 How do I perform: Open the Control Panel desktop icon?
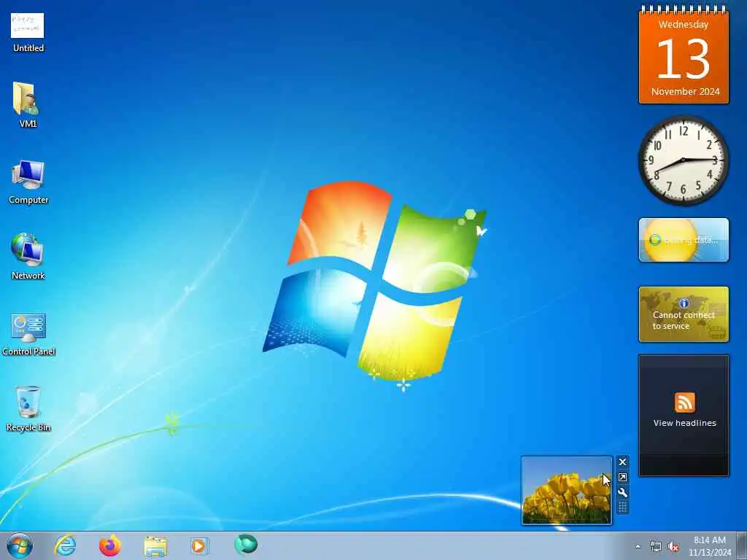(28, 334)
